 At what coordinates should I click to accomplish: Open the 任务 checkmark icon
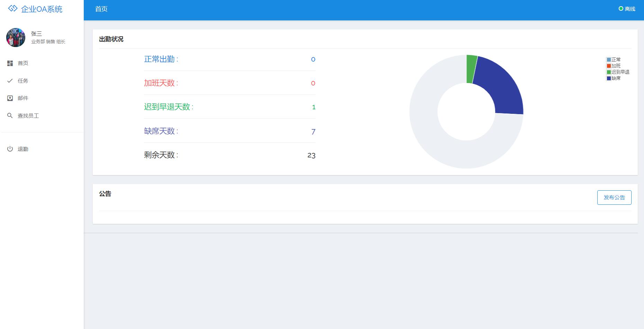(x=10, y=81)
